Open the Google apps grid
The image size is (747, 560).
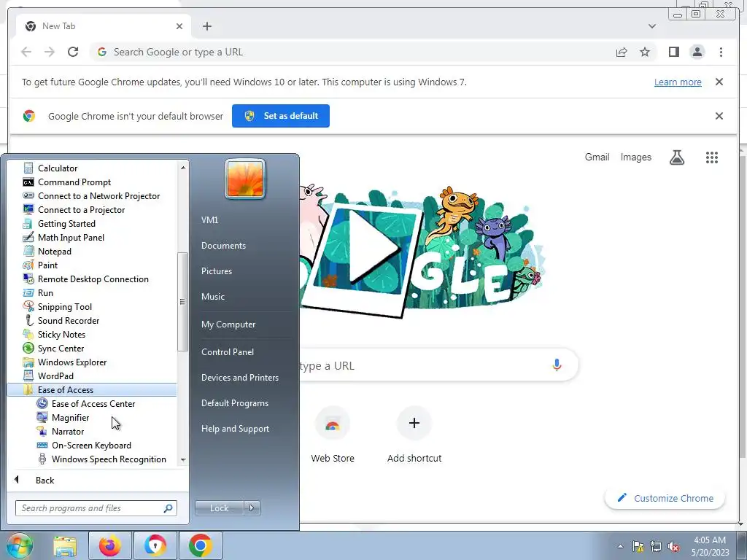tap(712, 157)
